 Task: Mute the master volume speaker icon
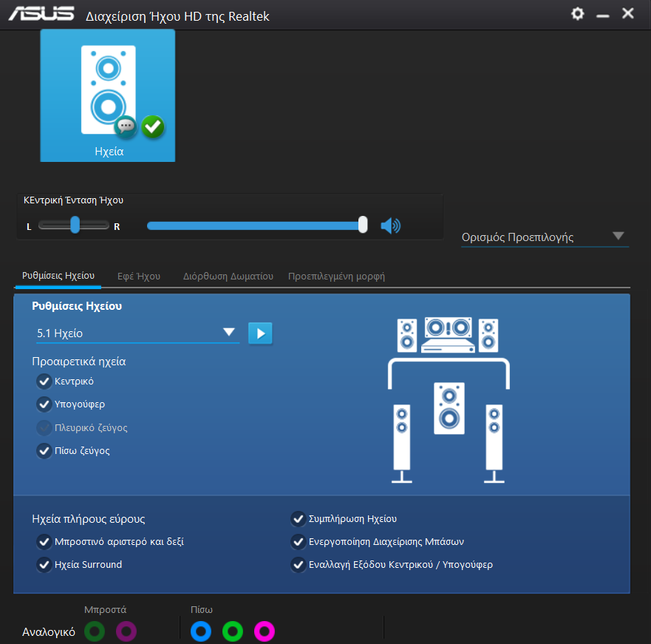click(390, 226)
